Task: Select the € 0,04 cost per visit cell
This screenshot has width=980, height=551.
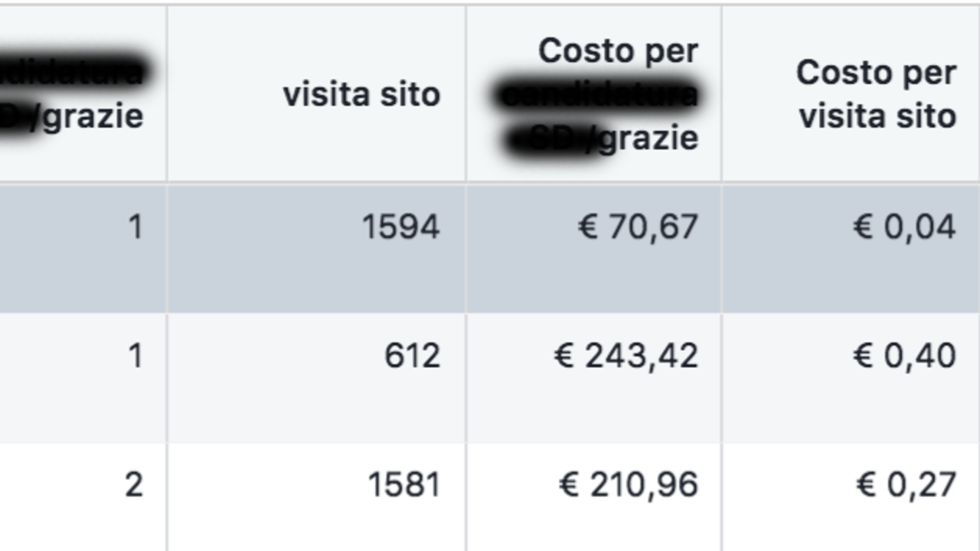Action: [904, 227]
